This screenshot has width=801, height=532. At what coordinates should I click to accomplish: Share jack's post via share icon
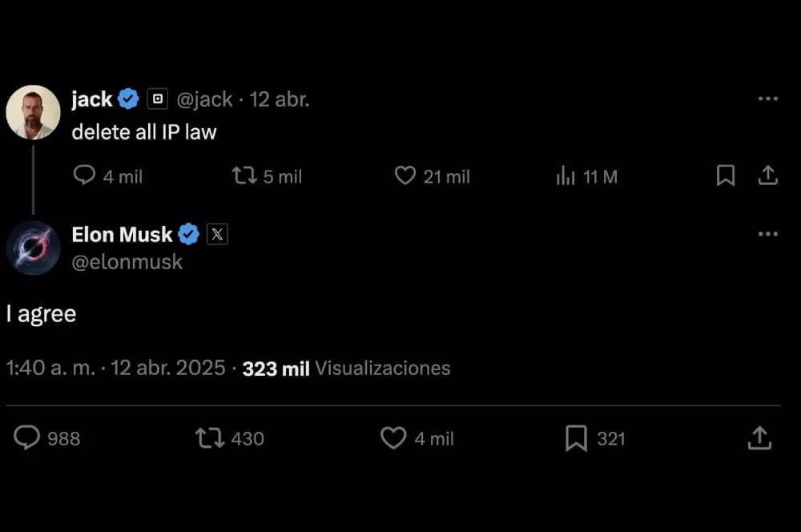point(767,175)
